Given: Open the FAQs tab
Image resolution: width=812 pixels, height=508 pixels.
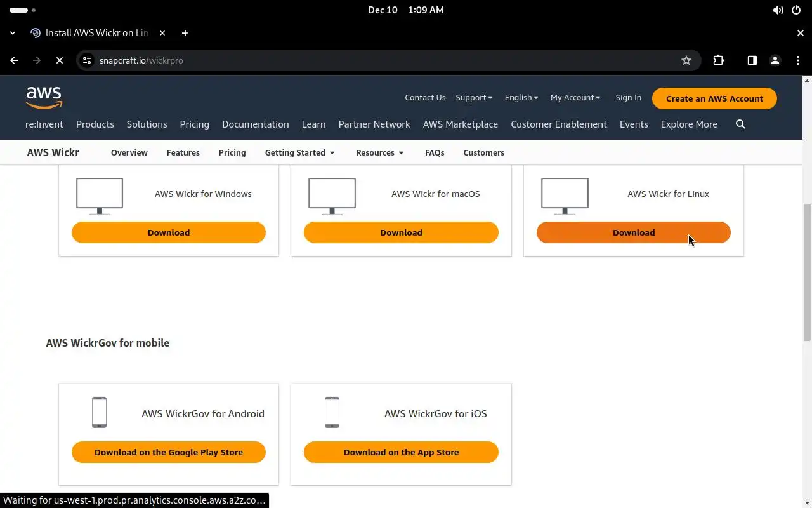Looking at the screenshot, I should (435, 152).
